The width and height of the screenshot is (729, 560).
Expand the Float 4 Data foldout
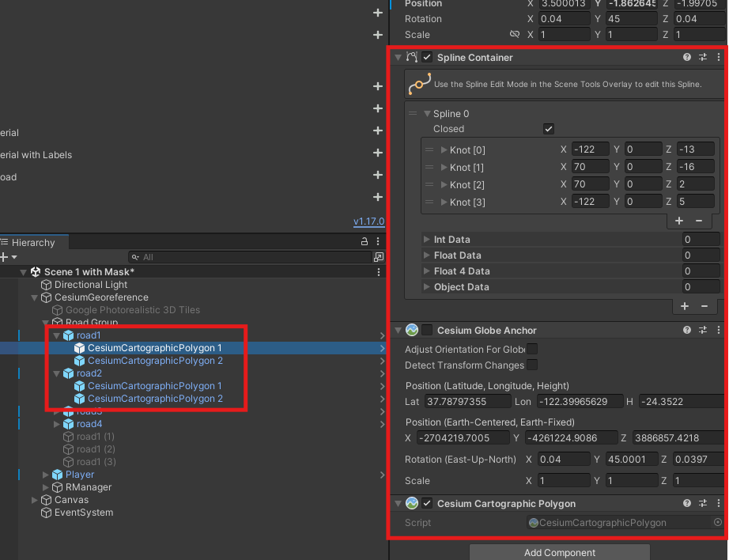(x=426, y=271)
